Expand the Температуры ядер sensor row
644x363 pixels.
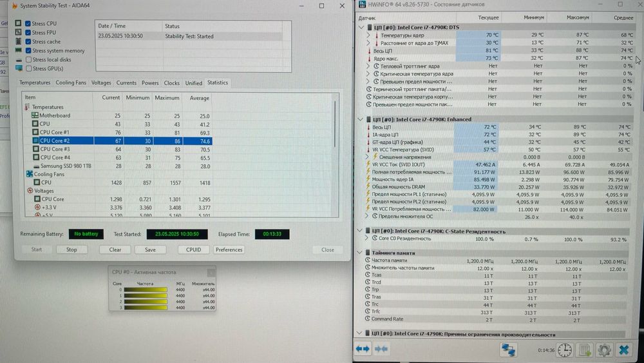pyautogui.click(x=368, y=35)
